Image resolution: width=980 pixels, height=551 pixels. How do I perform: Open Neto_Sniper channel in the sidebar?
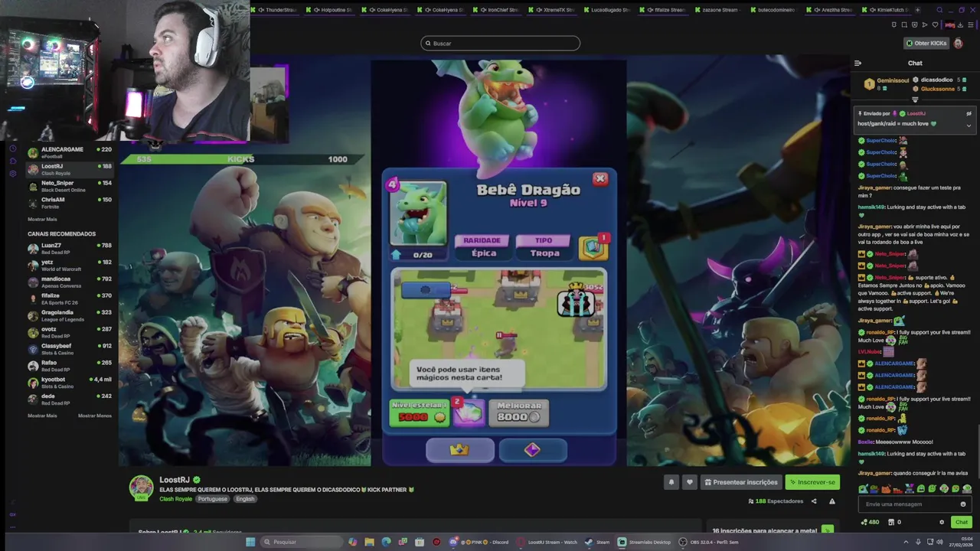click(x=69, y=186)
